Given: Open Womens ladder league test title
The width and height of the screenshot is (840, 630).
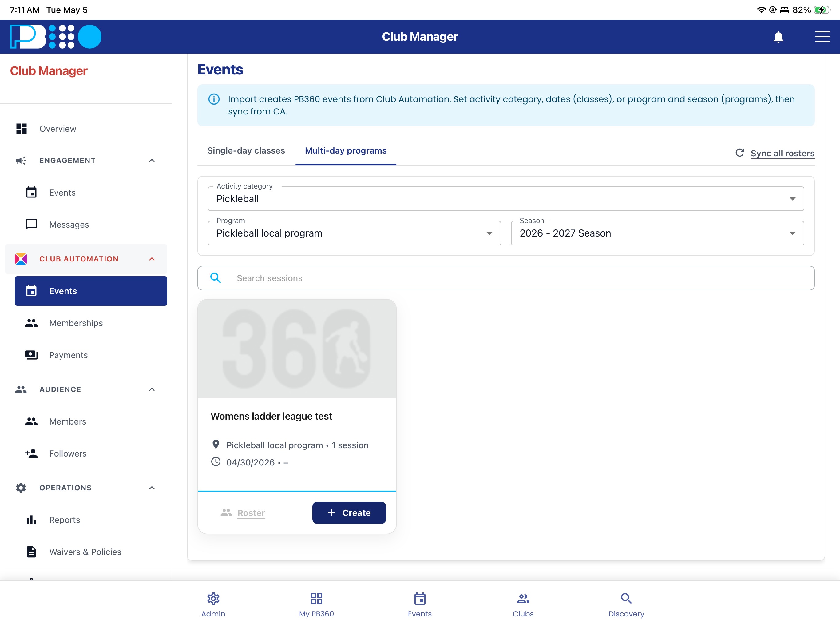Looking at the screenshot, I should point(271,416).
